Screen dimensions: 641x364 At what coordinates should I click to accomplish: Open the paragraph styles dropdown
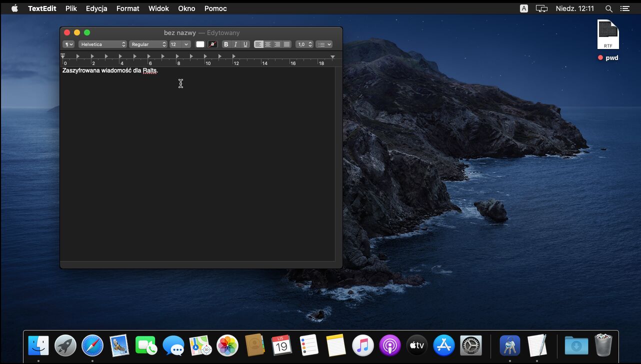[68, 44]
